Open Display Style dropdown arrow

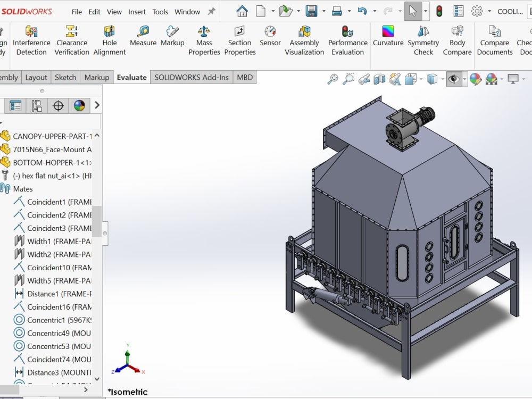[443, 79]
